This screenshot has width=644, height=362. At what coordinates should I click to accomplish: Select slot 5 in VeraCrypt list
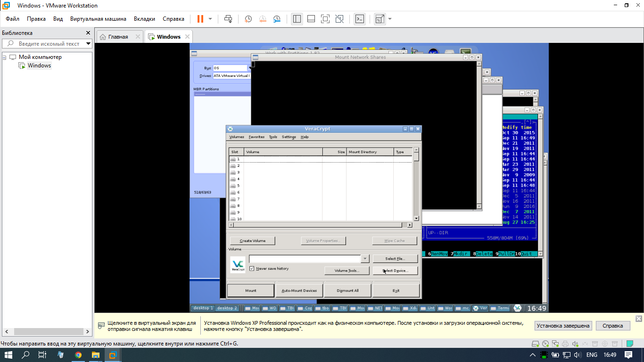click(x=321, y=186)
